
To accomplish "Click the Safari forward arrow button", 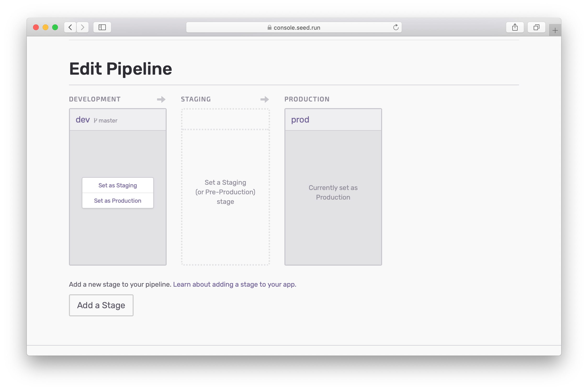I will click(83, 27).
